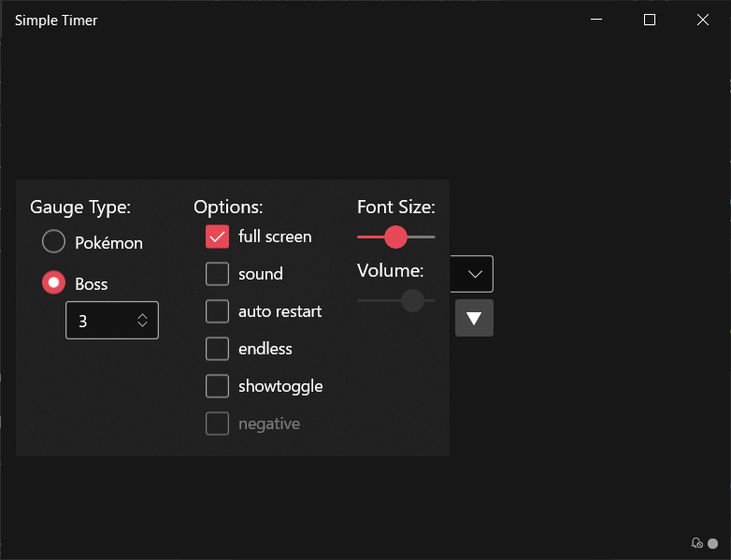Tick the showtoggle checkbox
731x560 pixels.
(217, 386)
